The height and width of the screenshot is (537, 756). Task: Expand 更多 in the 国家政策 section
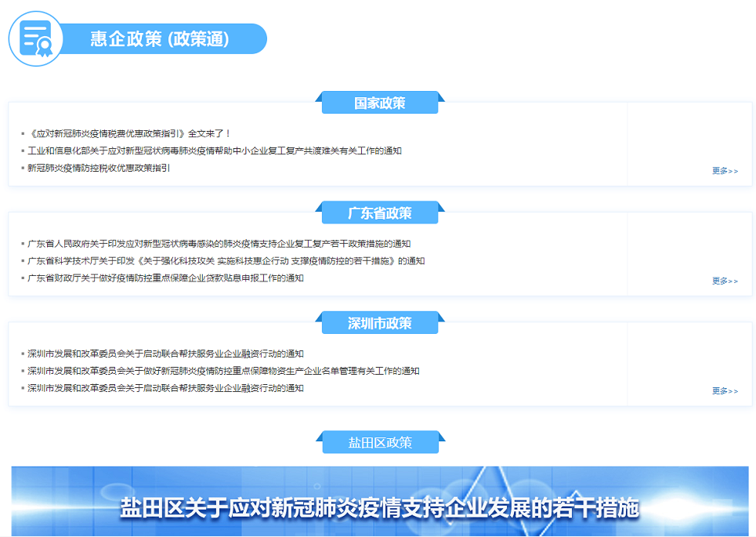tap(725, 171)
